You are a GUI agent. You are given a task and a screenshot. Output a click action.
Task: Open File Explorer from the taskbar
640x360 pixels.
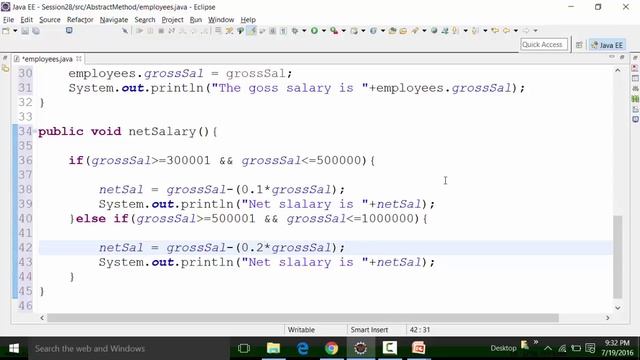pyautogui.click(x=273, y=349)
